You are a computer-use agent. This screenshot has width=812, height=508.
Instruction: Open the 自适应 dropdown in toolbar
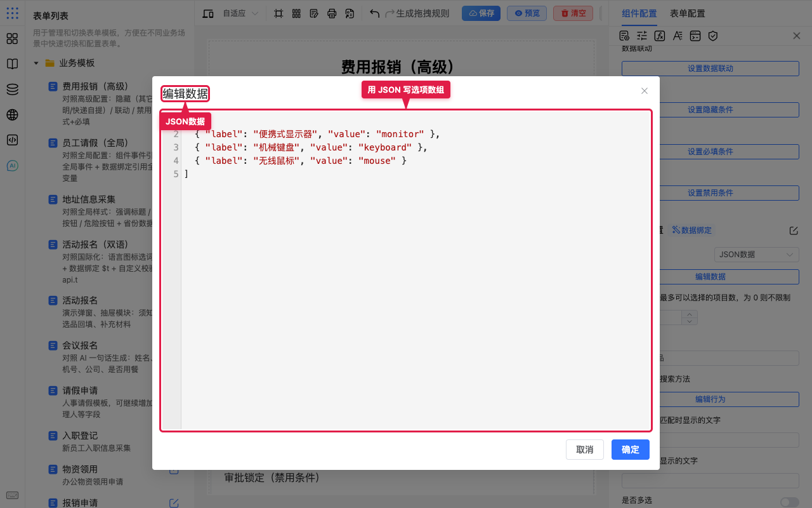(x=240, y=13)
